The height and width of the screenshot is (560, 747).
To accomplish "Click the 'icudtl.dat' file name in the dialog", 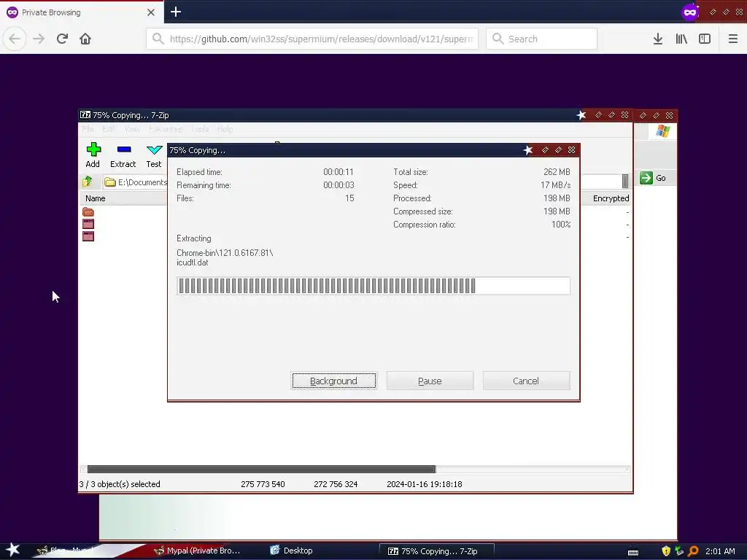I will point(193,262).
